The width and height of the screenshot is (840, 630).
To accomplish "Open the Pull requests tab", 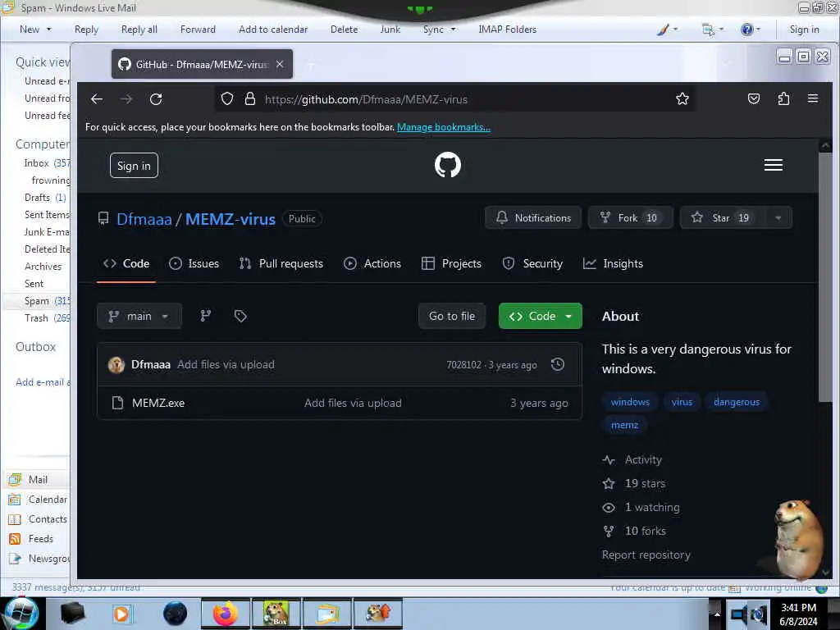I will point(281,263).
